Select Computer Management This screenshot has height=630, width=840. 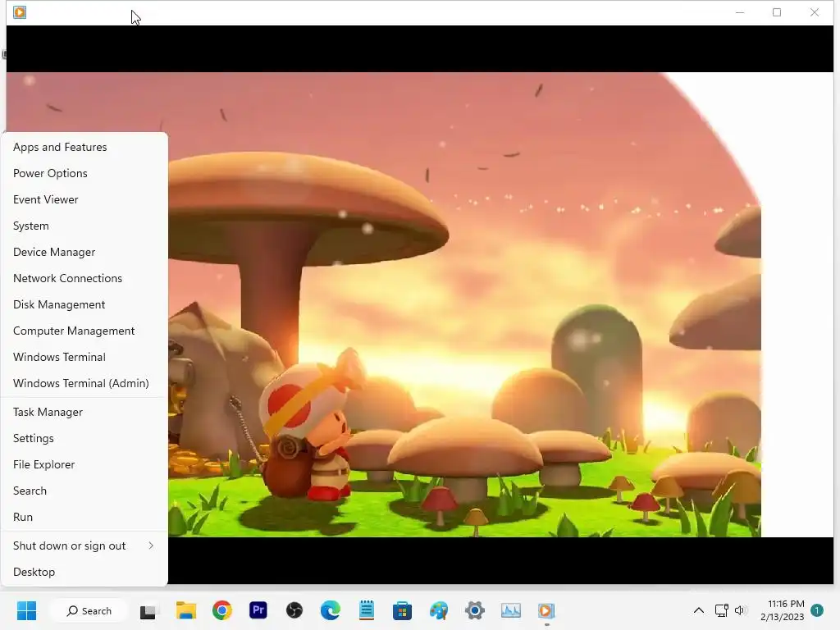tap(84, 331)
